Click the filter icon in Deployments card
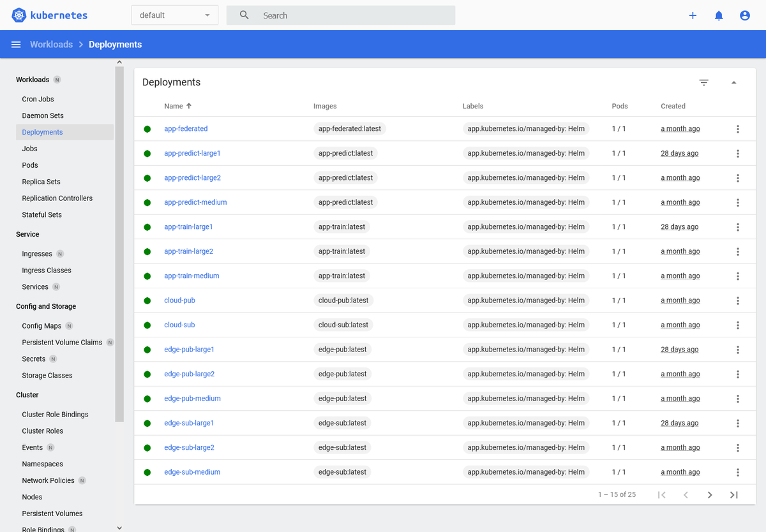Image resolution: width=766 pixels, height=532 pixels. (x=703, y=82)
